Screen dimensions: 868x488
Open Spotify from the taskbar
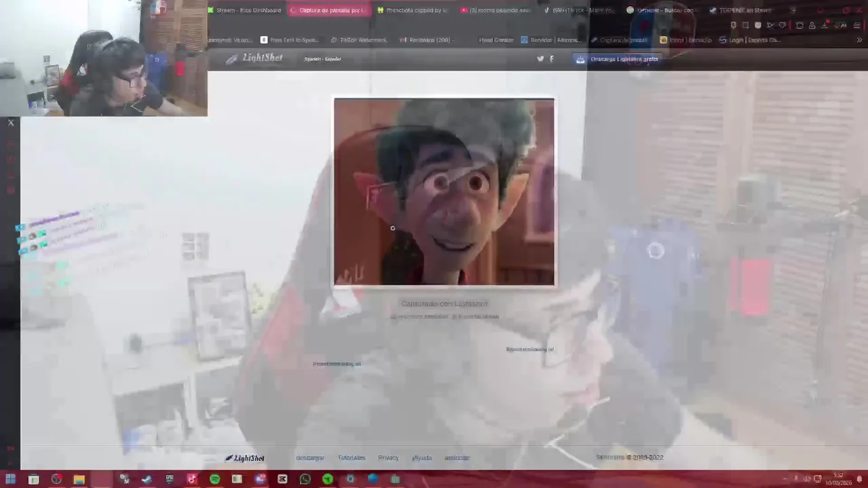tap(214, 479)
